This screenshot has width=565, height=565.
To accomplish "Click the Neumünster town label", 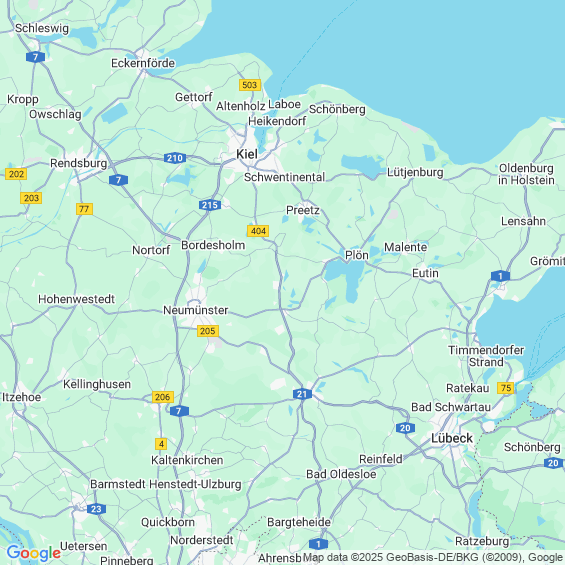I will pyautogui.click(x=196, y=310).
